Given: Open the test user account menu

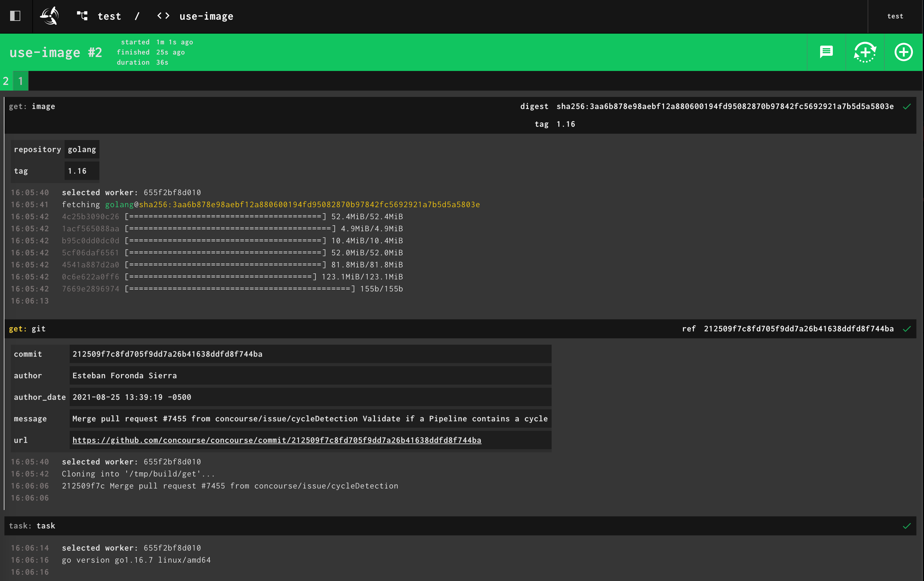Looking at the screenshot, I should pos(896,16).
